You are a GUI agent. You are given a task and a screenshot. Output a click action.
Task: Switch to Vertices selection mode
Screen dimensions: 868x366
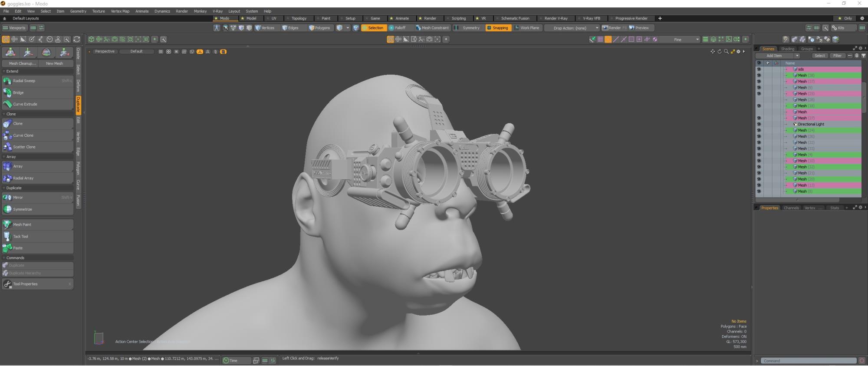[x=265, y=28]
